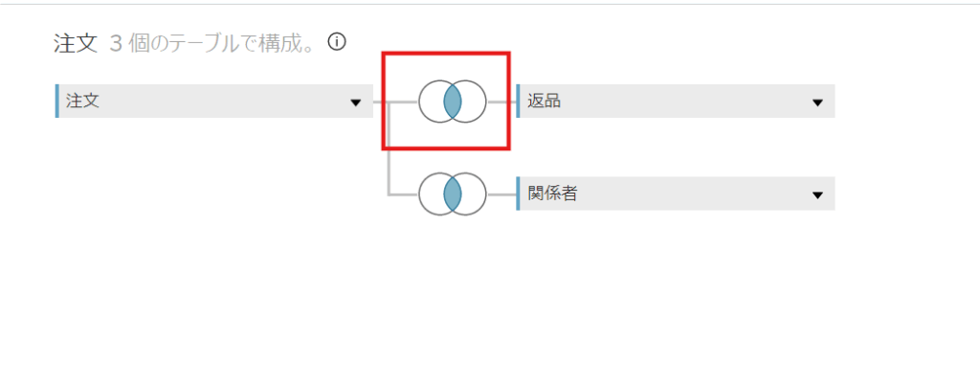The height and width of the screenshot is (388, 980).
Task: Click the info icon beside table count
Action: click(336, 42)
